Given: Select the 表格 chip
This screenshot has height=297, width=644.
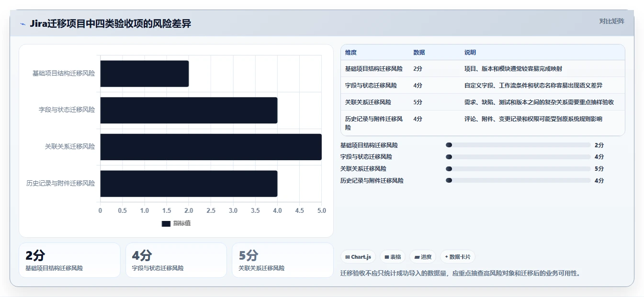Looking at the screenshot, I should (x=393, y=257).
